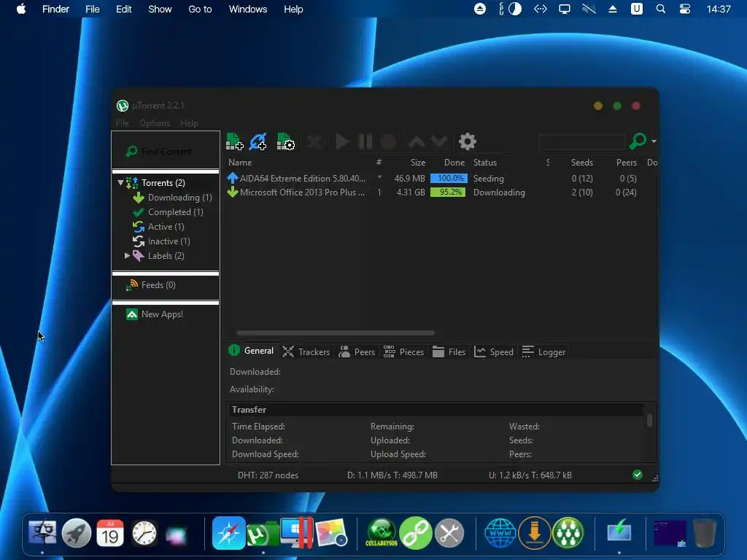Open the uTorrent File menu
The width and height of the screenshot is (747, 560).
pyautogui.click(x=123, y=122)
